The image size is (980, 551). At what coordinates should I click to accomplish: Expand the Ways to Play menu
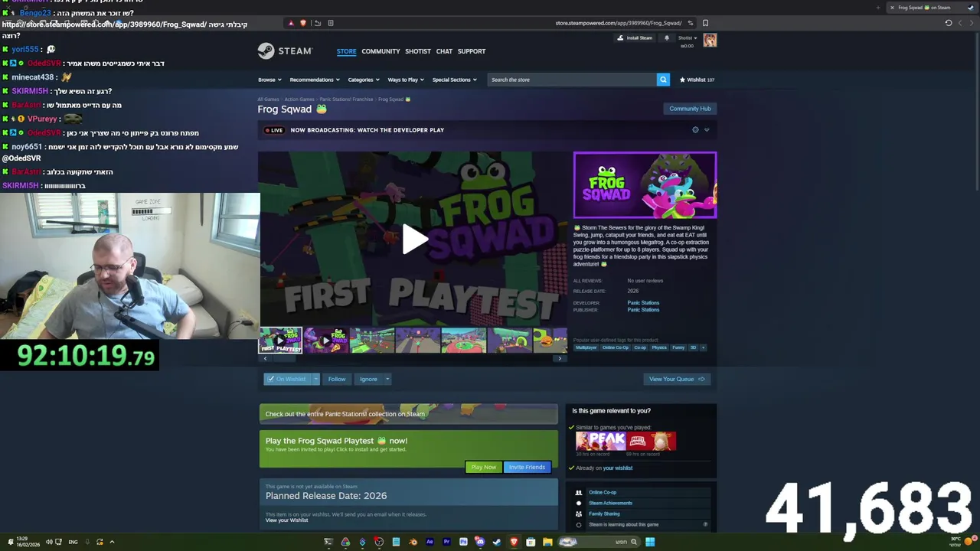405,80
